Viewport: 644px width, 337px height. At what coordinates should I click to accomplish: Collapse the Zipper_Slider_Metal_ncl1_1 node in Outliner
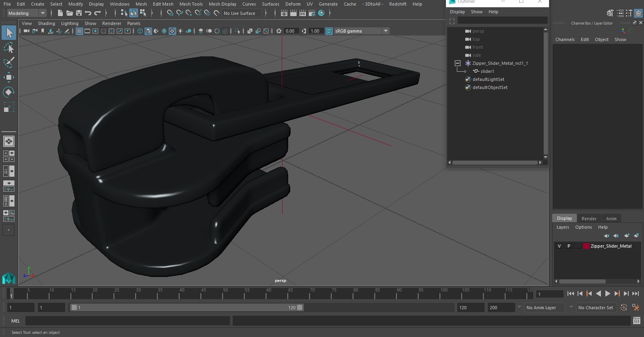(x=458, y=63)
